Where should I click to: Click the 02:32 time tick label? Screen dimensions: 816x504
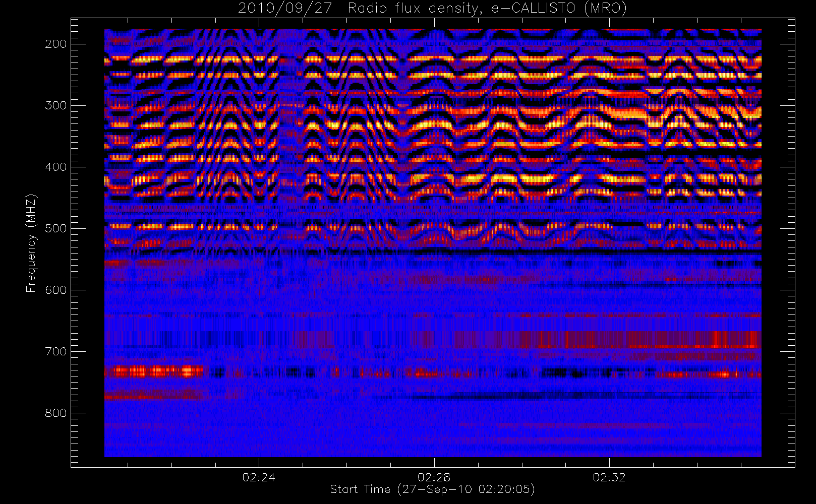tap(609, 477)
